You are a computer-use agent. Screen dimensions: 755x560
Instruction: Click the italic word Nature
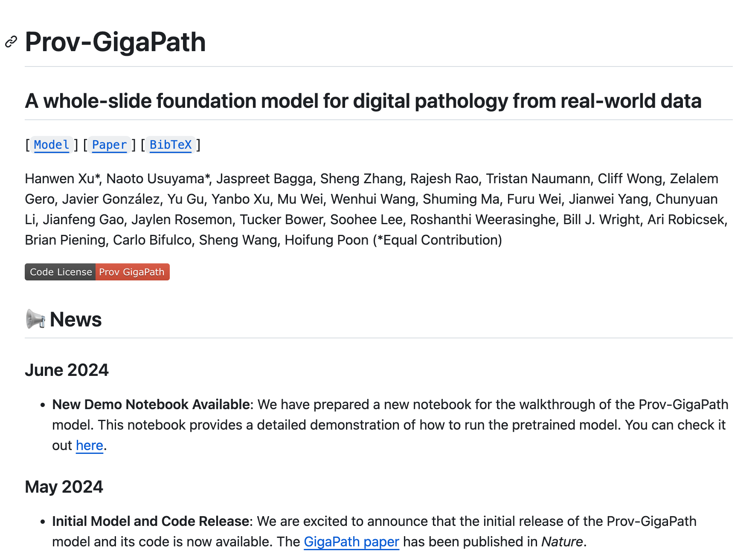[562, 542]
